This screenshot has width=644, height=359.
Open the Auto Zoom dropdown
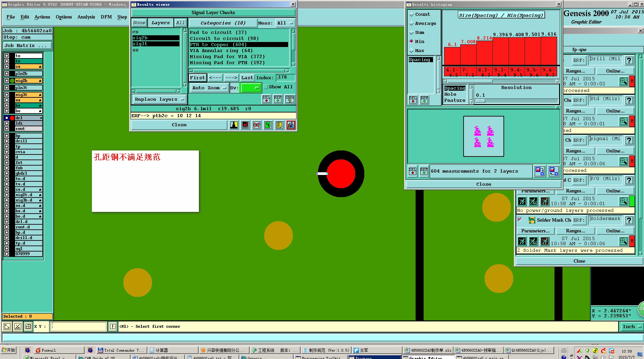pyautogui.click(x=209, y=88)
